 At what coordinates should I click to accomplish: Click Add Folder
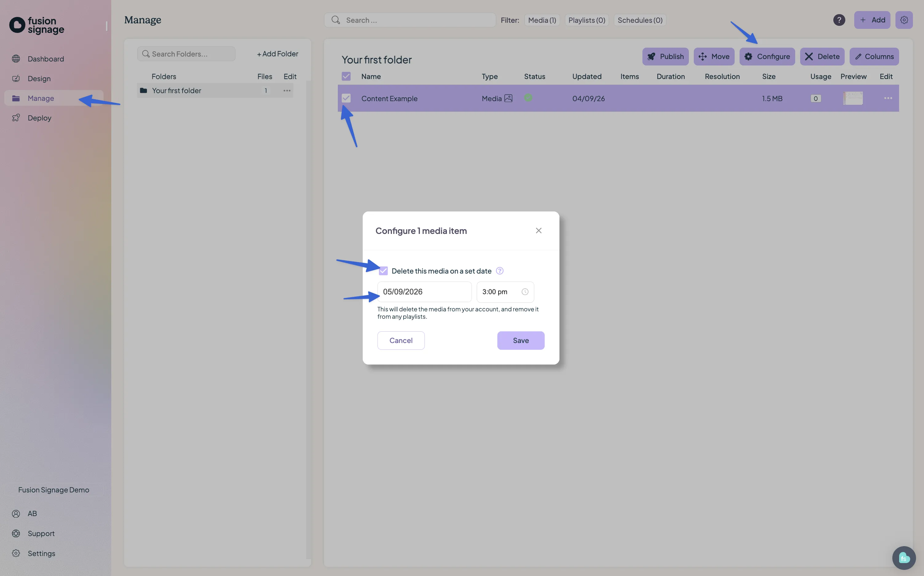pos(277,54)
